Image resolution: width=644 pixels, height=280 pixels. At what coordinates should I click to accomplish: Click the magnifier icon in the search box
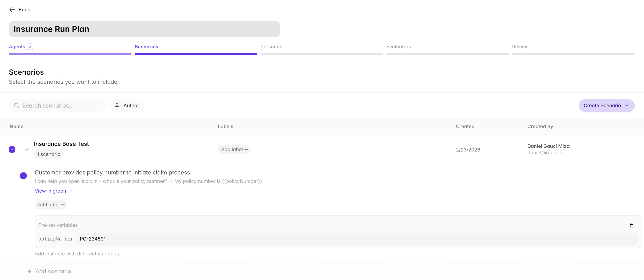17,106
